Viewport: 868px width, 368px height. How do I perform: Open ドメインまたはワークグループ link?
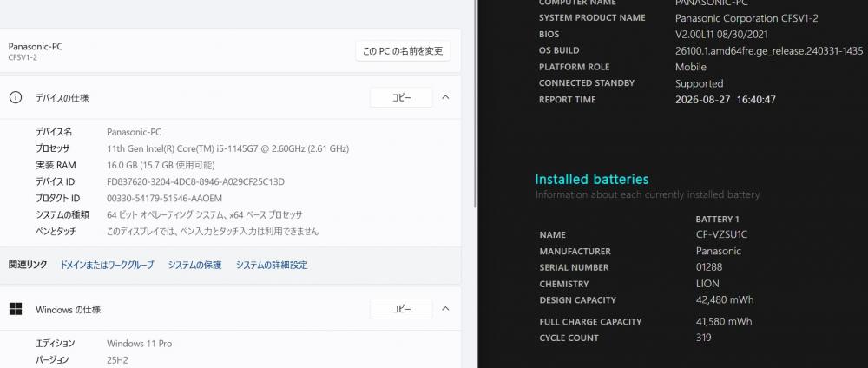[x=107, y=265]
